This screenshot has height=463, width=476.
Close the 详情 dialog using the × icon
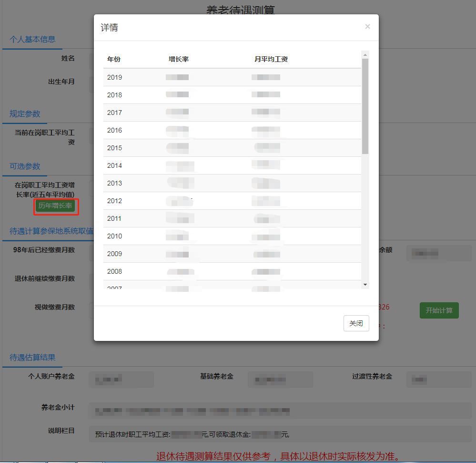367,26
